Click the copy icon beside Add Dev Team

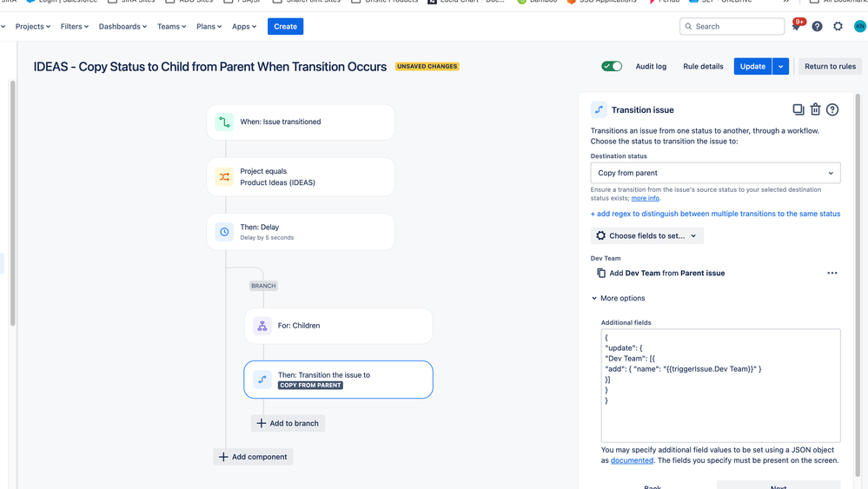(601, 273)
